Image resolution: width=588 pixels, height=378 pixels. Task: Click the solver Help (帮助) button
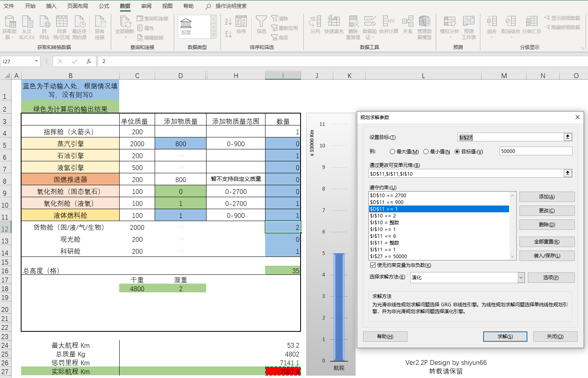pyautogui.click(x=385, y=337)
